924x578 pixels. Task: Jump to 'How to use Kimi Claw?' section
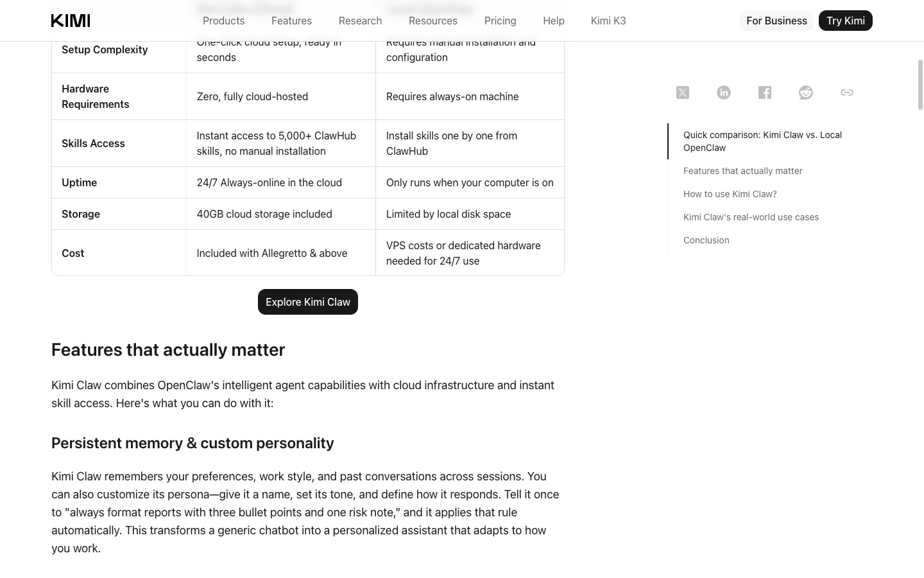click(x=730, y=194)
